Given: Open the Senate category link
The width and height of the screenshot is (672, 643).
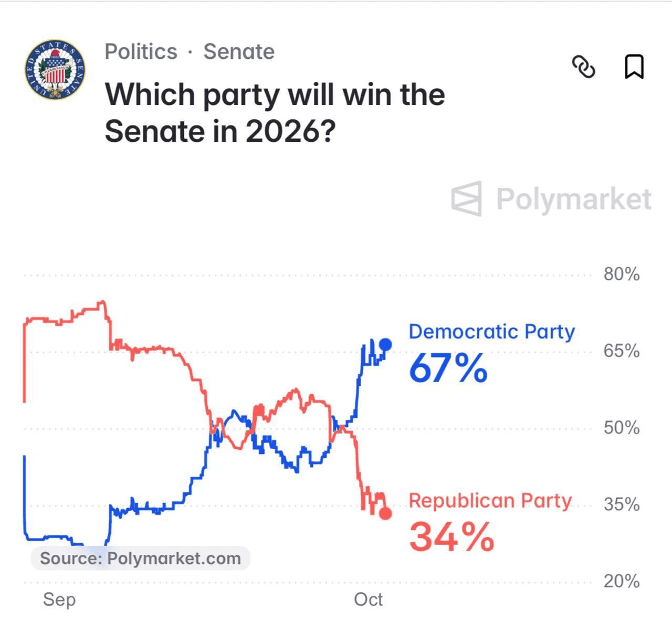Looking at the screenshot, I should (239, 51).
